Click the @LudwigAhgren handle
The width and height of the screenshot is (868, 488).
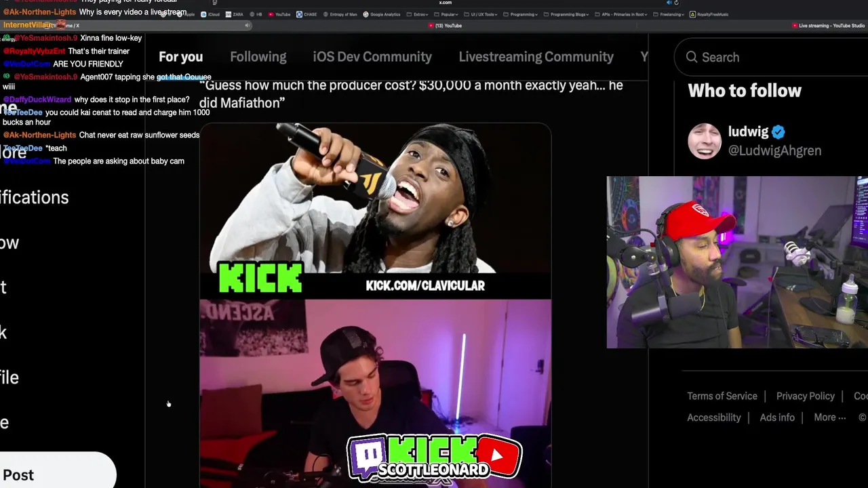[x=774, y=150]
